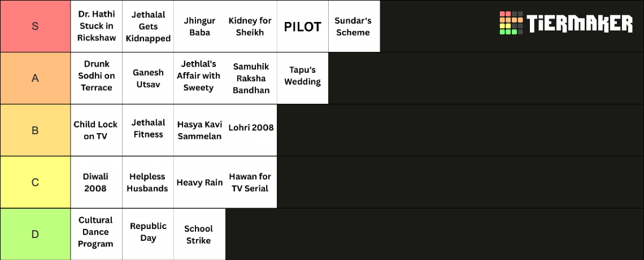Click the Heavy Rain tile

tap(199, 182)
